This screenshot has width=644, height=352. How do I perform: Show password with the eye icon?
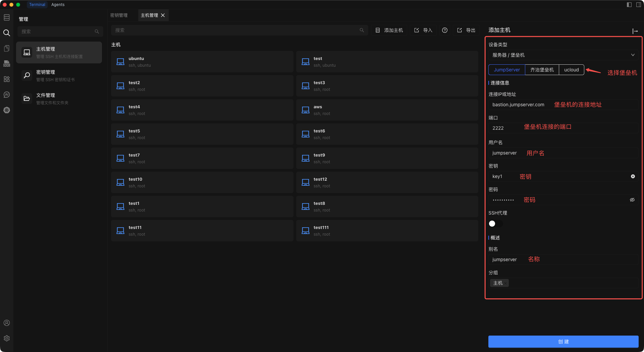click(x=632, y=200)
